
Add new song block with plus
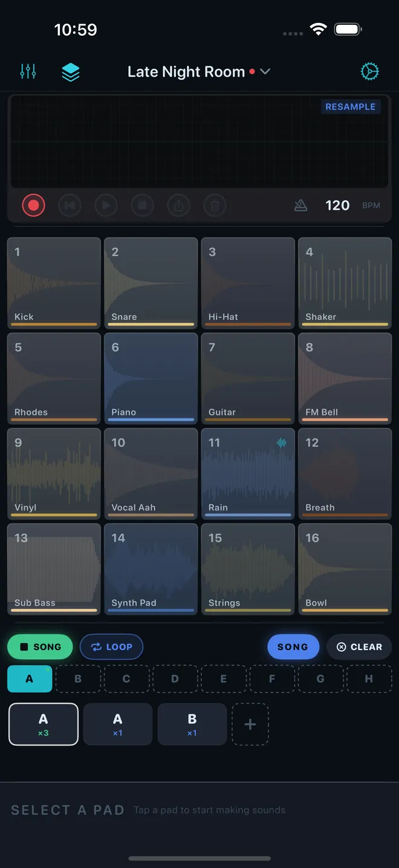point(250,724)
